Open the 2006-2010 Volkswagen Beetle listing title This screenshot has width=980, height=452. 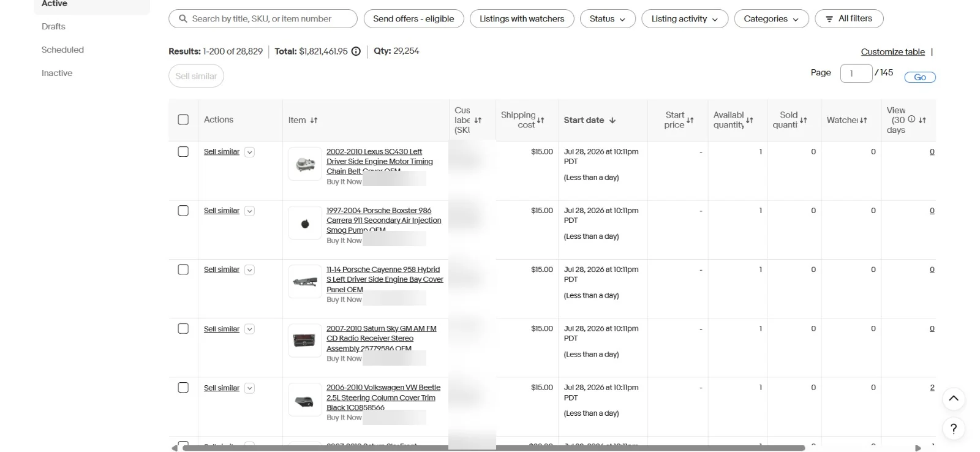(x=383, y=397)
